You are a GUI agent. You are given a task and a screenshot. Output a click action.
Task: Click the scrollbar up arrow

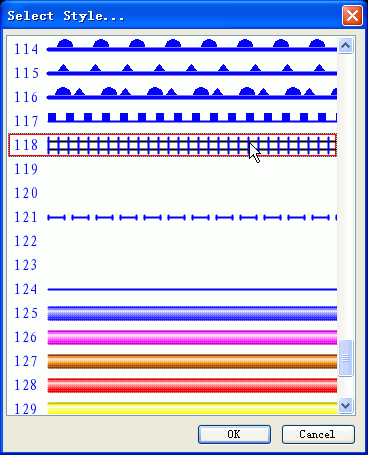coord(345,45)
